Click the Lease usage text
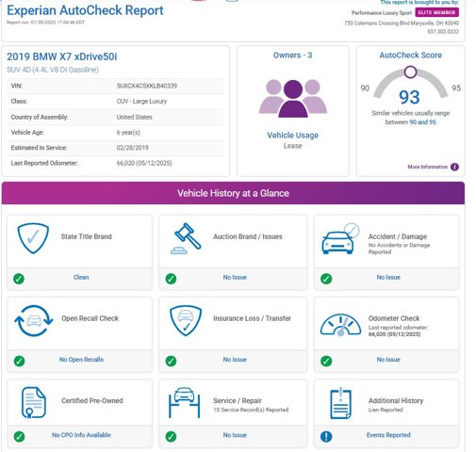The width and height of the screenshot is (476, 452). pos(293,146)
